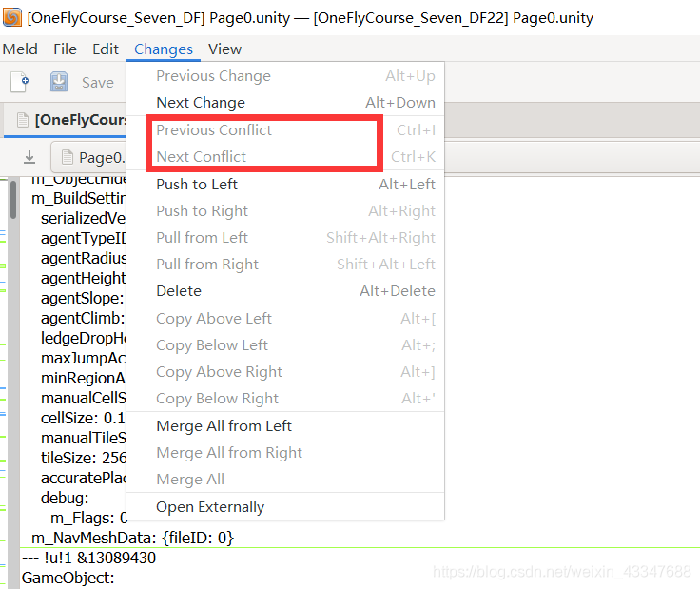
Task: Select the Merge All entry
Action: tap(285, 480)
